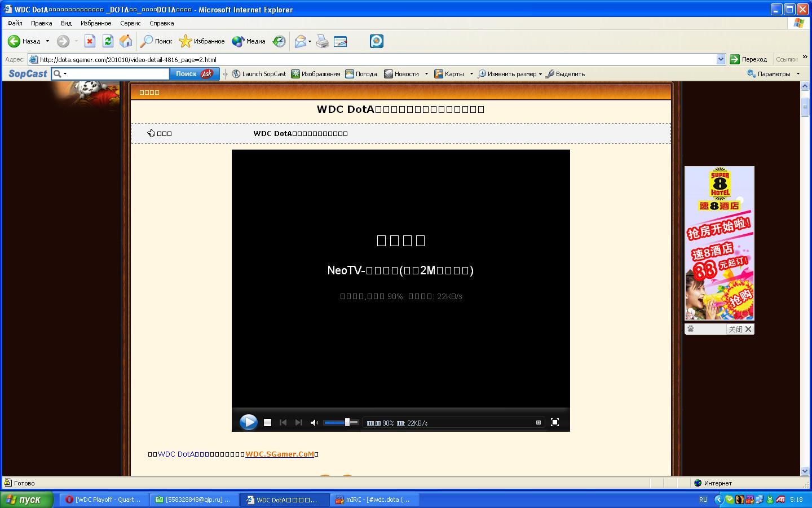
Task: Open the Справка menu
Action: point(162,23)
